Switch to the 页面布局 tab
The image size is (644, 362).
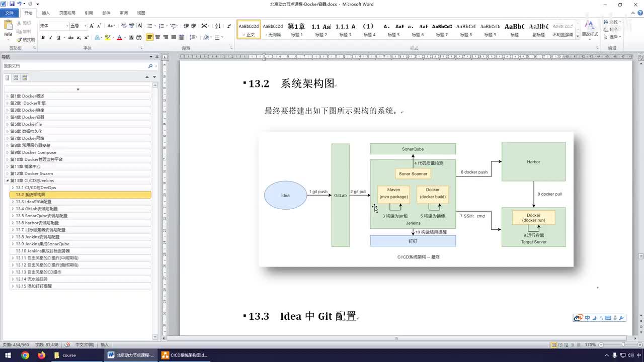coord(67,13)
